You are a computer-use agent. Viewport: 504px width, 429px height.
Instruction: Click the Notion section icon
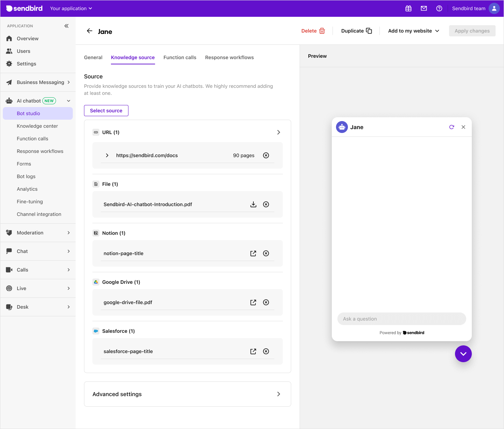click(x=96, y=233)
